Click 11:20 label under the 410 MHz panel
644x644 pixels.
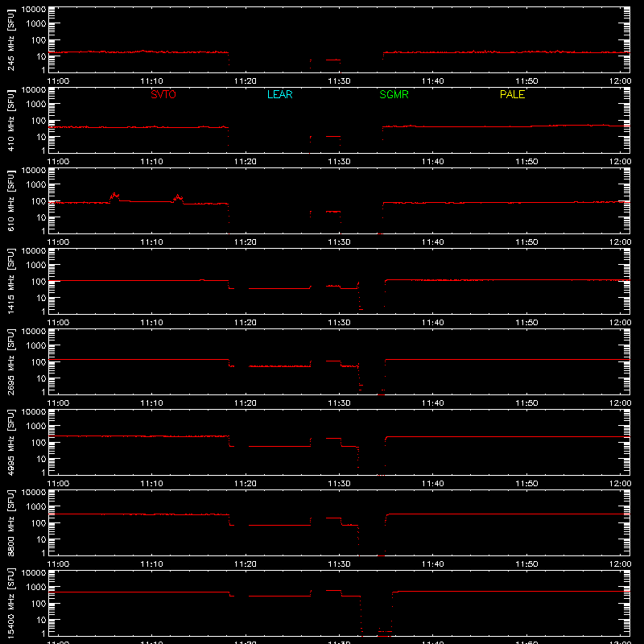pyautogui.click(x=246, y=162)
